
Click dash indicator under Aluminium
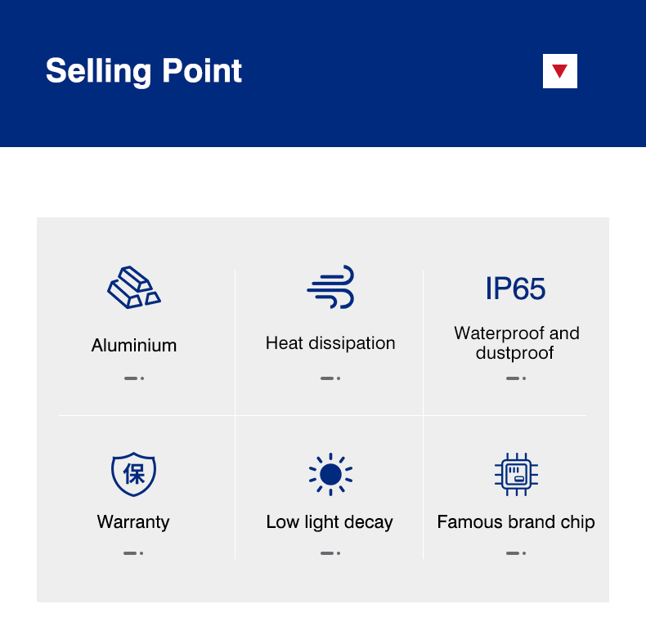(x=134, y=378)
